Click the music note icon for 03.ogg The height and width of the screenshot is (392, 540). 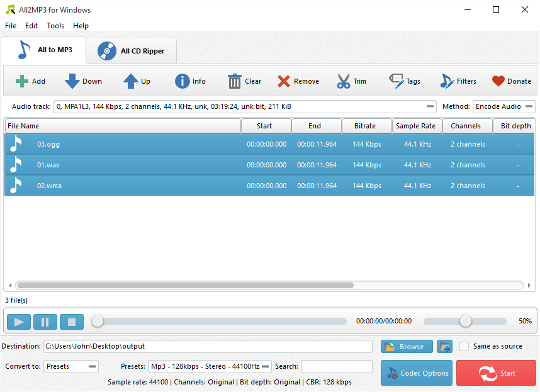[16, 144]
